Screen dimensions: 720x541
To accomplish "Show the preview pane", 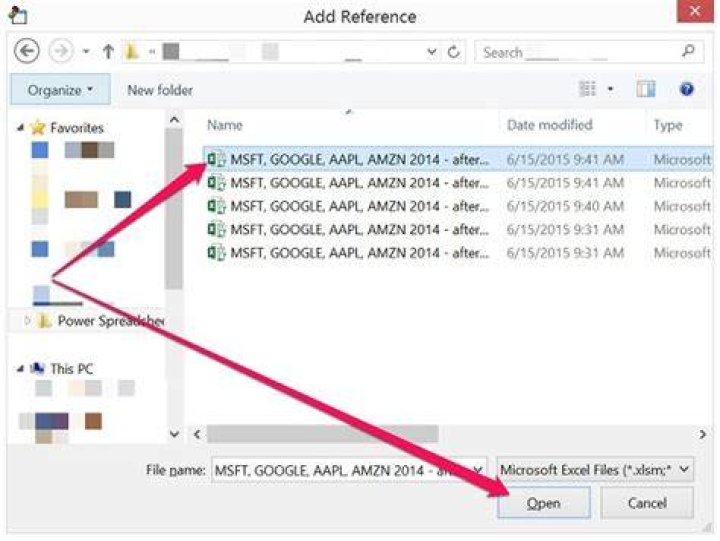I will [x=646, y=89].
